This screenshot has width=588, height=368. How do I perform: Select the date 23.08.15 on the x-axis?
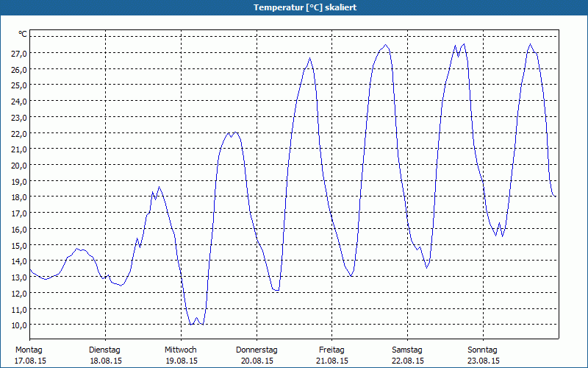pos(483,361)
